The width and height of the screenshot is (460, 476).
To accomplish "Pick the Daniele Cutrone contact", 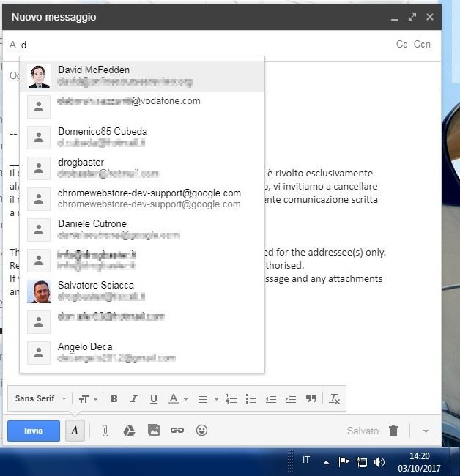I will coord(142,229).
